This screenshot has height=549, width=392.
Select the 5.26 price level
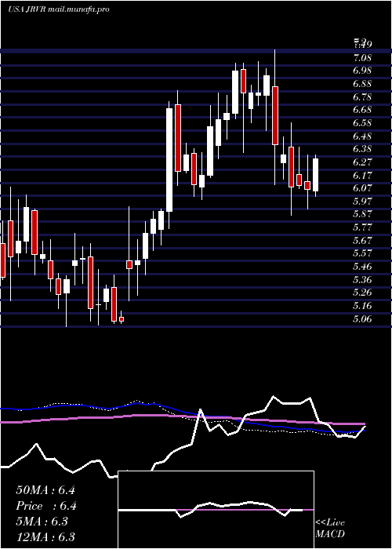(362, 293)
